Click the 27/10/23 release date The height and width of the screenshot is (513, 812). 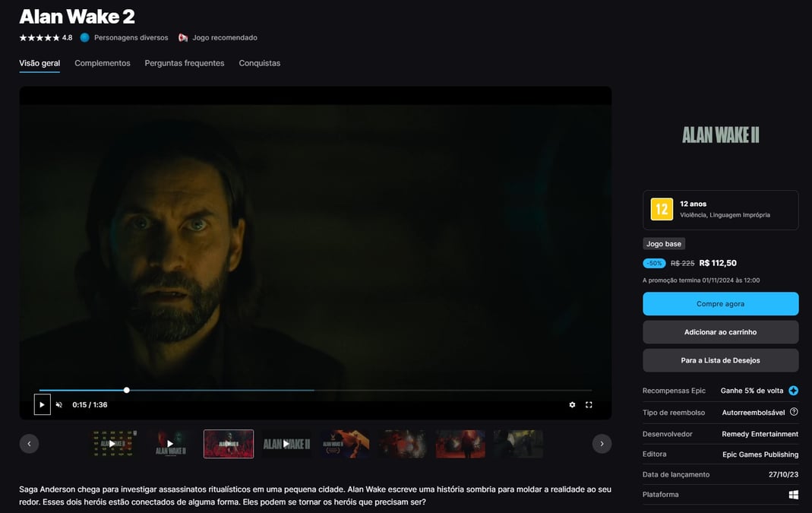pos(784,475)
